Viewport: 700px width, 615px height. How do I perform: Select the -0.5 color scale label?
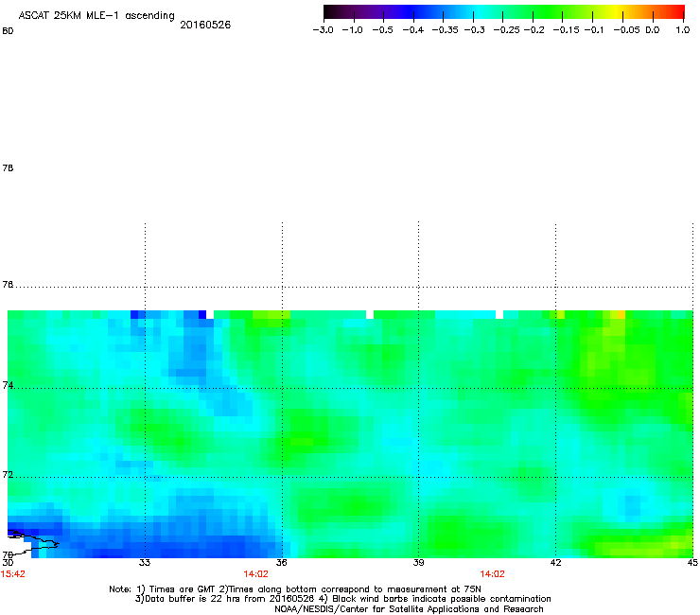(382, 30)
